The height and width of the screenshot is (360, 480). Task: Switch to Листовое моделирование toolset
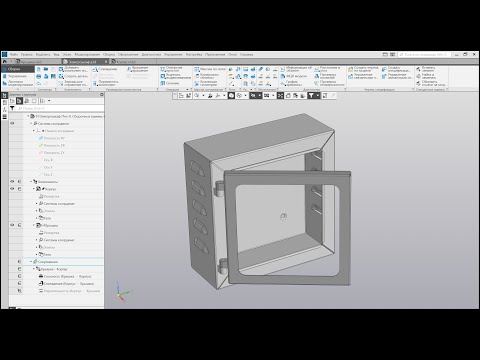(x=18, y=83)
